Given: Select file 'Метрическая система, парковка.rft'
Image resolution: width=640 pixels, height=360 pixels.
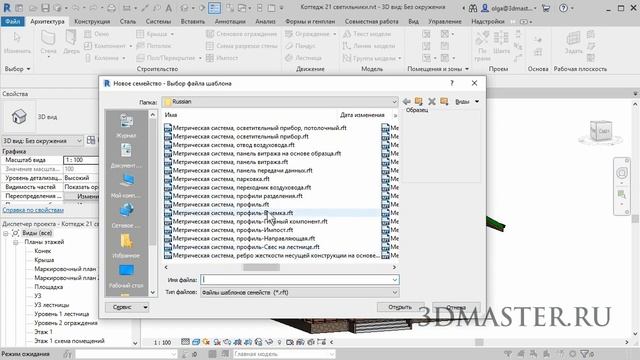Looking at the screenshot, I should coord(221,179).
